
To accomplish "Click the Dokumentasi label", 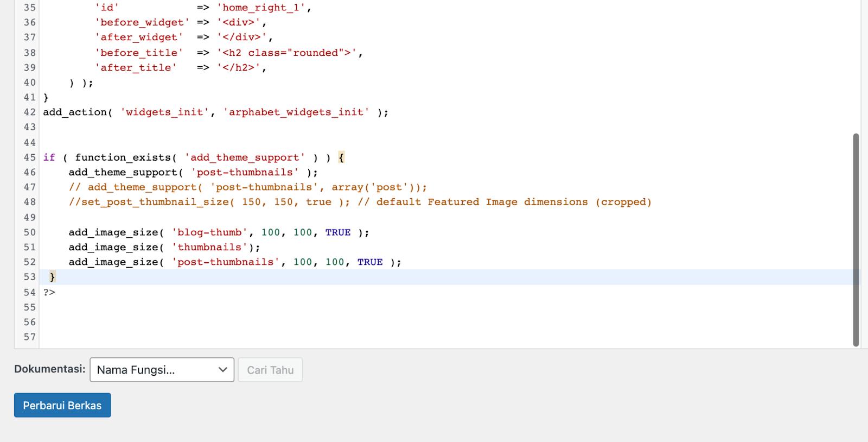I will click(50, 369).
